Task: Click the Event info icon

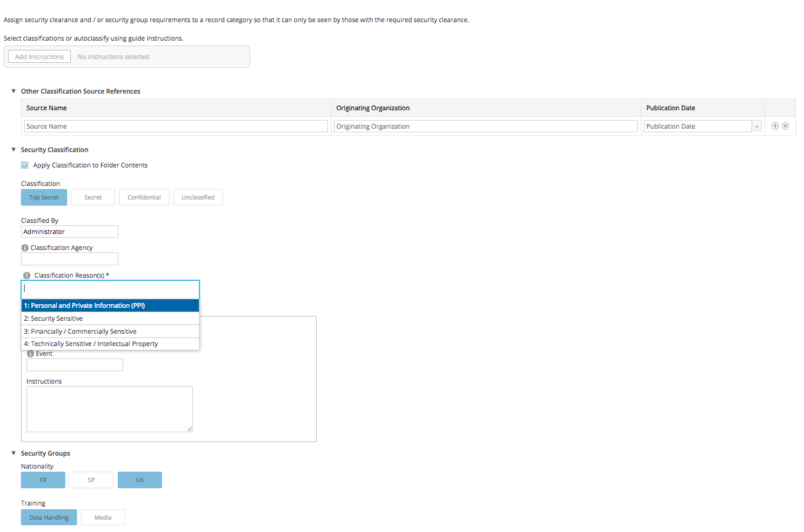Action: 30,354
